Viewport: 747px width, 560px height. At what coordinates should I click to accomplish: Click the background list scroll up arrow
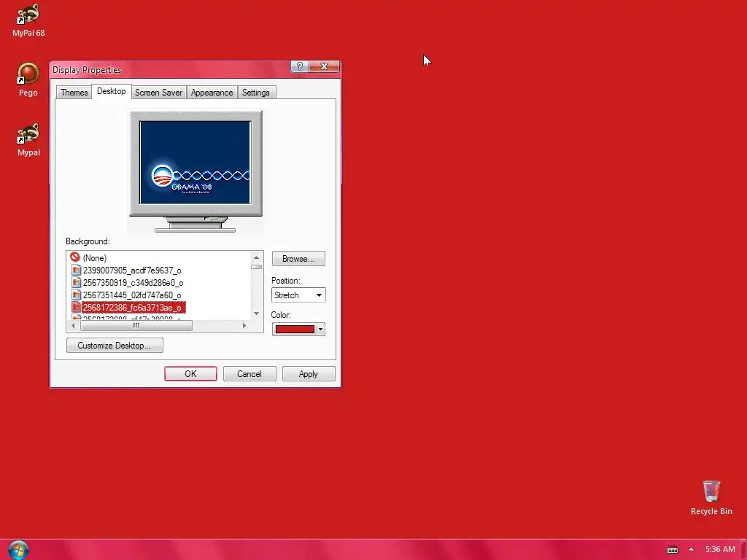(x=256, y=257)
